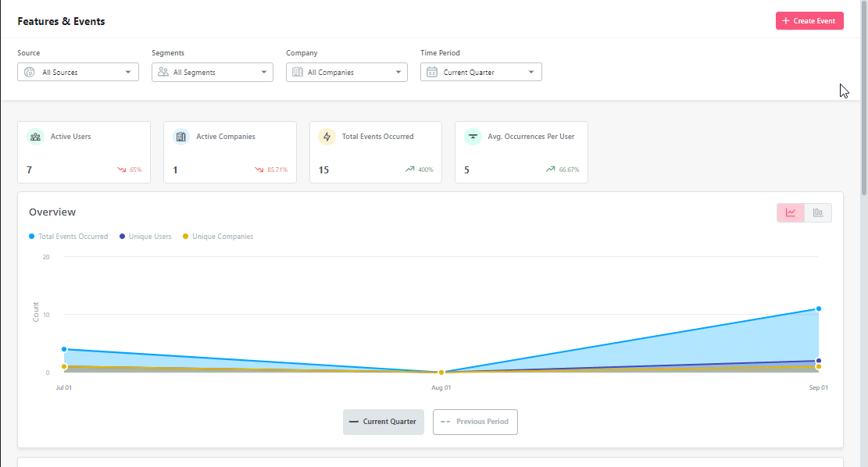Click the lightning icon on Total Events Occurred card

pyautogui.click(x=327, y=136)
